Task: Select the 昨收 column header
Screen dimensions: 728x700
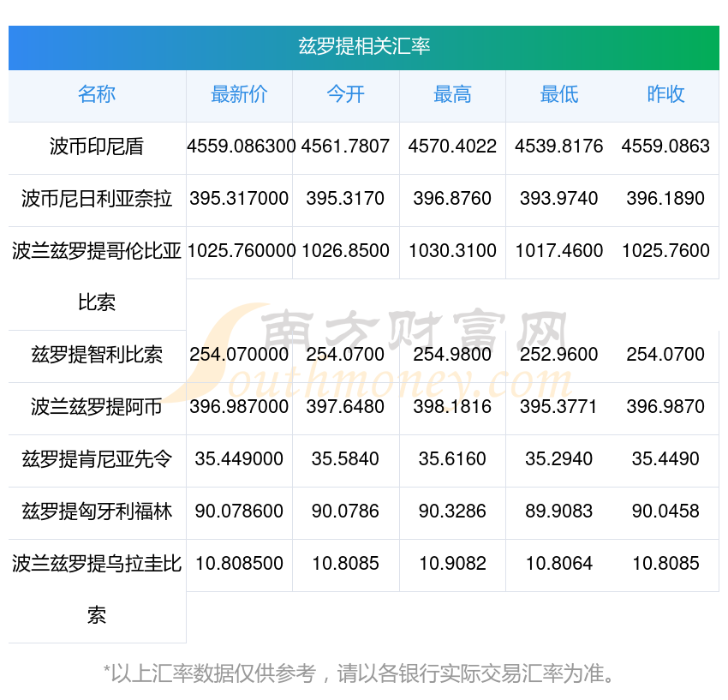Action: (x=665, y=95)
